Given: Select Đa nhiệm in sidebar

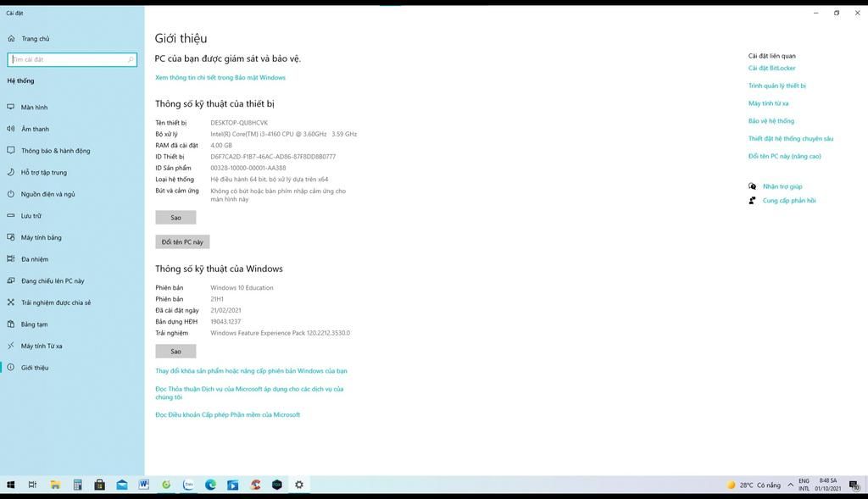Looking at the screenshot, I should [34, 259].
